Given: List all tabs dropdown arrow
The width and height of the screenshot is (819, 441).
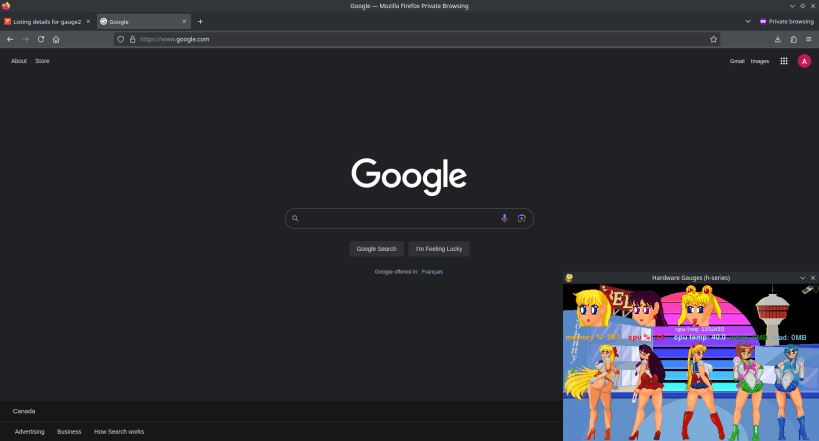Looking at the screenshot, I should tap(748, 21).
